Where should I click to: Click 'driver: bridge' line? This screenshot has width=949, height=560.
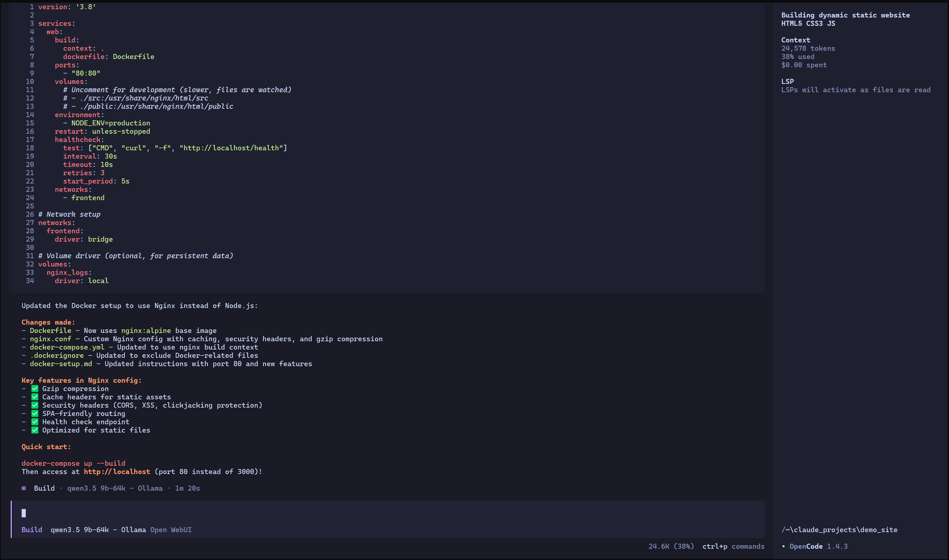(84, 239)
